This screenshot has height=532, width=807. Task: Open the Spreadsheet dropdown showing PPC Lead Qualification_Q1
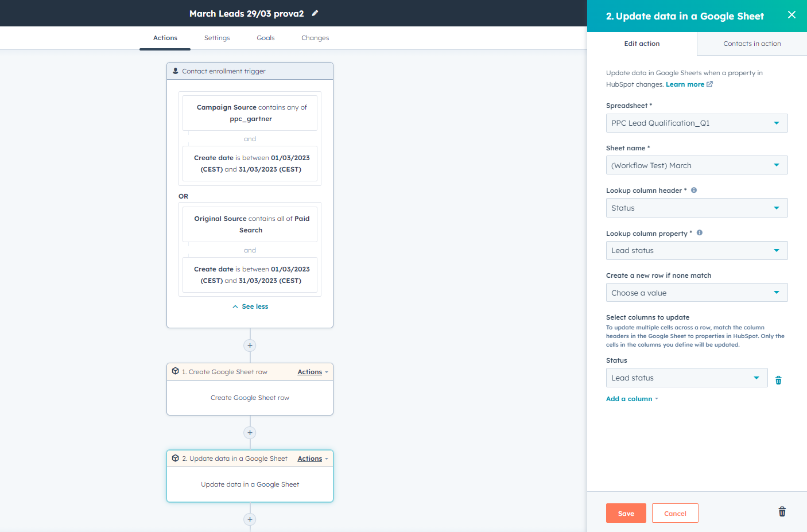pos(696,123)
